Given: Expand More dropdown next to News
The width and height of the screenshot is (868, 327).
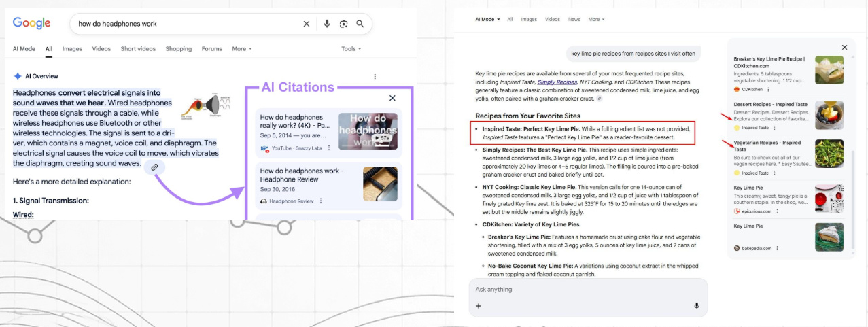Looking at the screenshot, I should pyautogui.click(x=595, y=19).
